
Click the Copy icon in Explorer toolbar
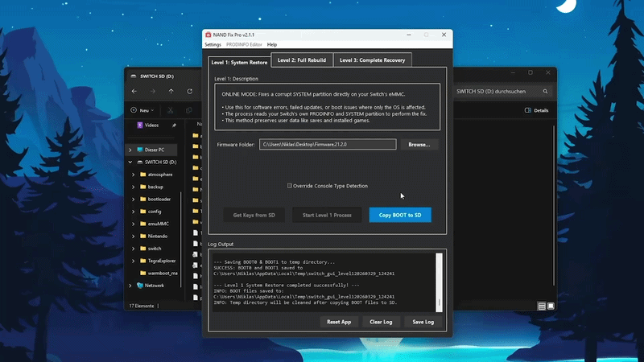point(188,110)
